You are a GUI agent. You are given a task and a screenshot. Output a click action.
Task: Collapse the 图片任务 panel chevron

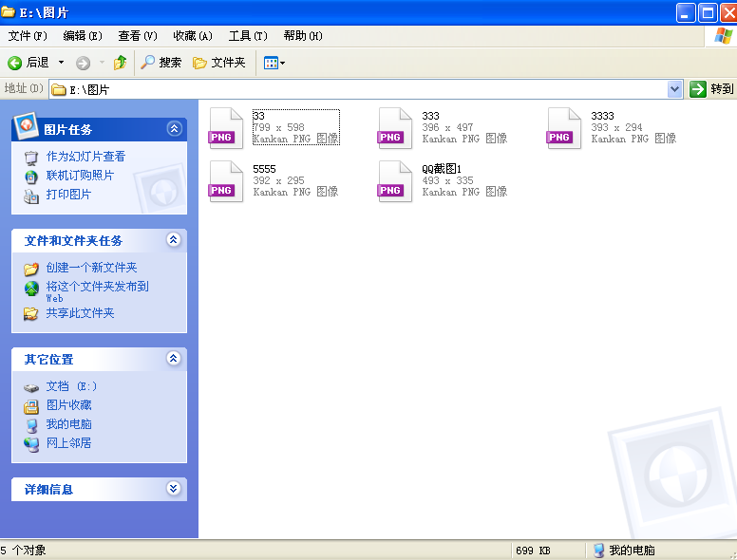point(175,128)
